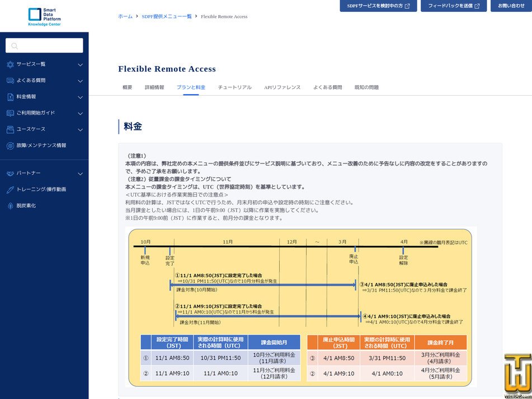
Task: Open the APIリファレンス tab
Action: tap(283, 87)
